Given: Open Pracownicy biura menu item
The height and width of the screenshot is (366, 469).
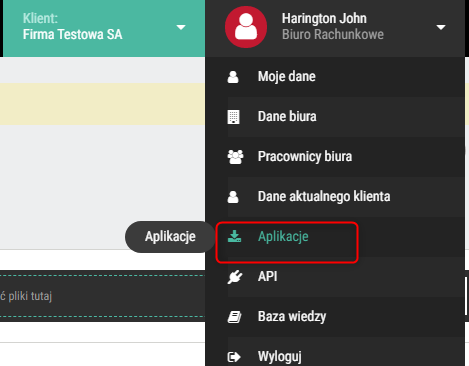Looking at the screenshot, I should (x=335, y=157).
